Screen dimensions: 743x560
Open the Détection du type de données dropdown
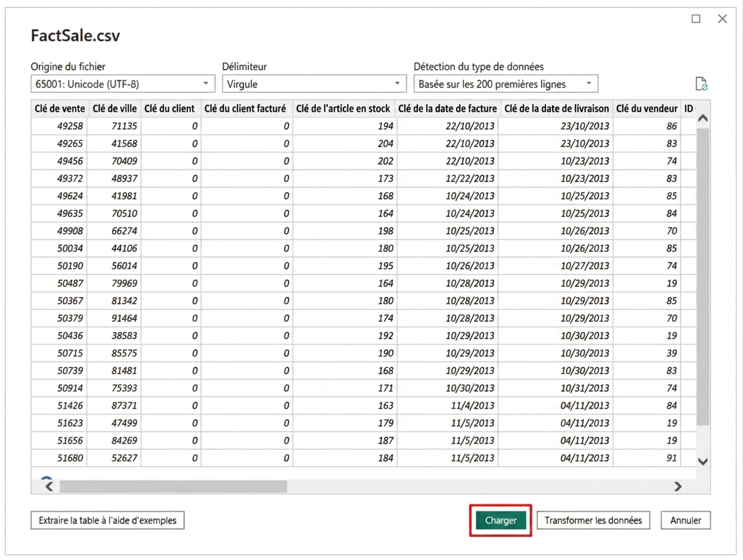pos(505,84)
